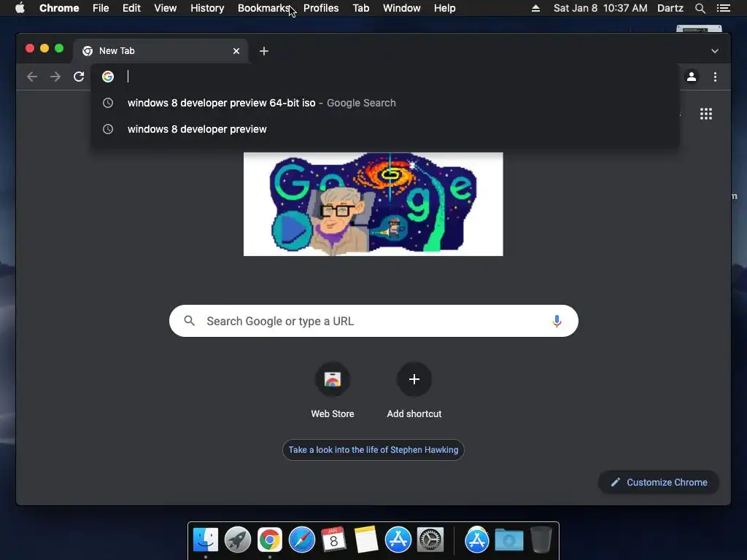Go forward with the forward arrow

pyautogui.click(x=55, y=77)
